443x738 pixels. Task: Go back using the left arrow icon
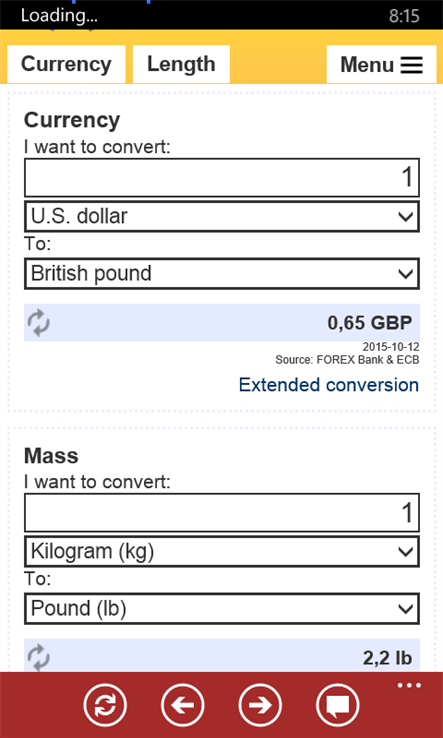[x=183, y=705]
